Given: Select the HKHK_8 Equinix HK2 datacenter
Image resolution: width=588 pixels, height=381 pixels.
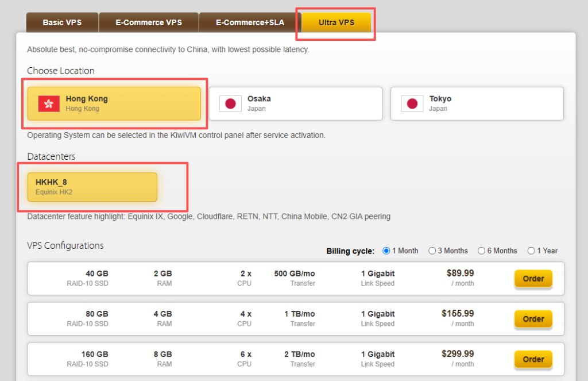Looking at the screenshot, I should [92, 187].
